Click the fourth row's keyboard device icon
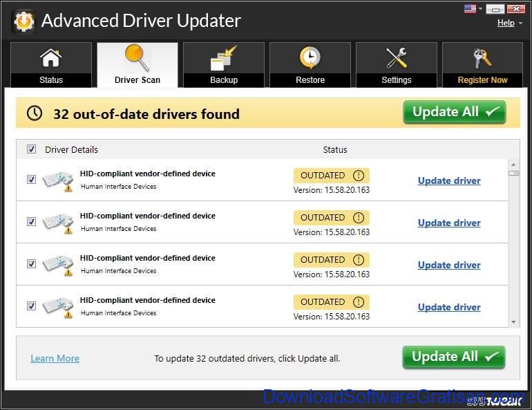 pos(57,308)
